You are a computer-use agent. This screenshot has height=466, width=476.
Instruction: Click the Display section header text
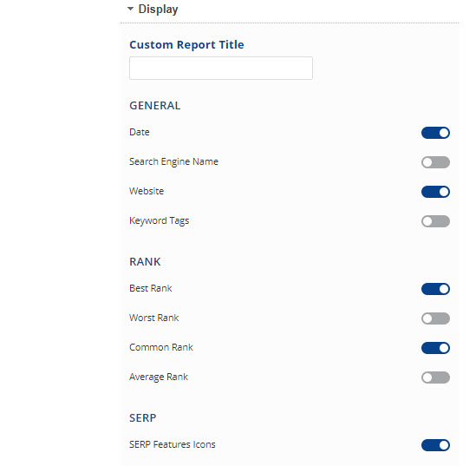click(158, 10)
